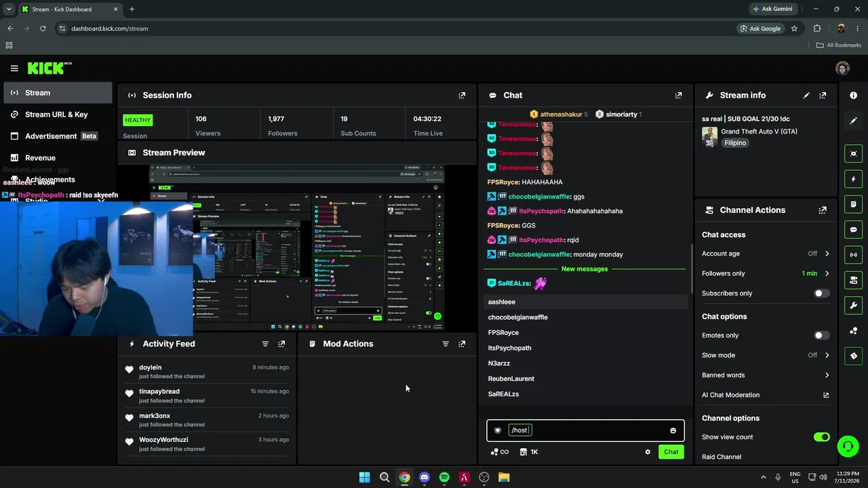Pop out the Session Info panel
Image resolution: width=868 pixels, height=488 pixels.
[462, 96]
